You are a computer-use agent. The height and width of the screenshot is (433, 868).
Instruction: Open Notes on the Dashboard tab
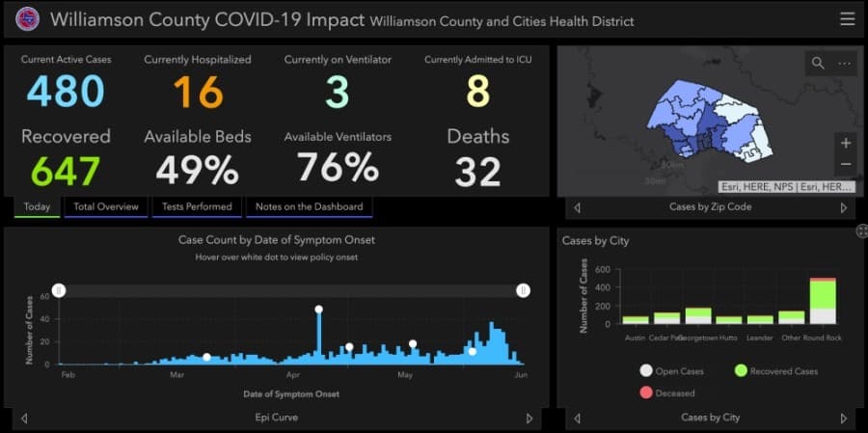point(309,207)
